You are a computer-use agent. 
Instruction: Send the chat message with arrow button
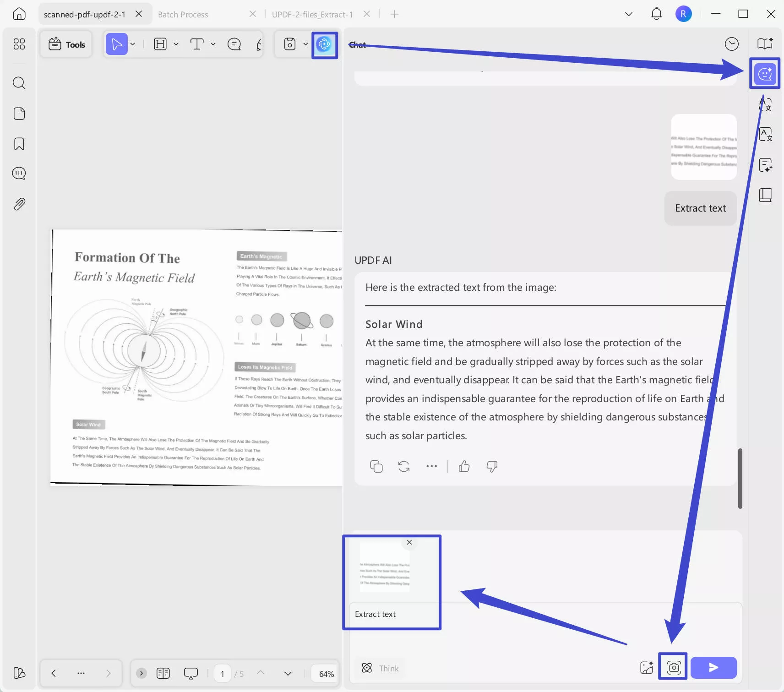713,667
